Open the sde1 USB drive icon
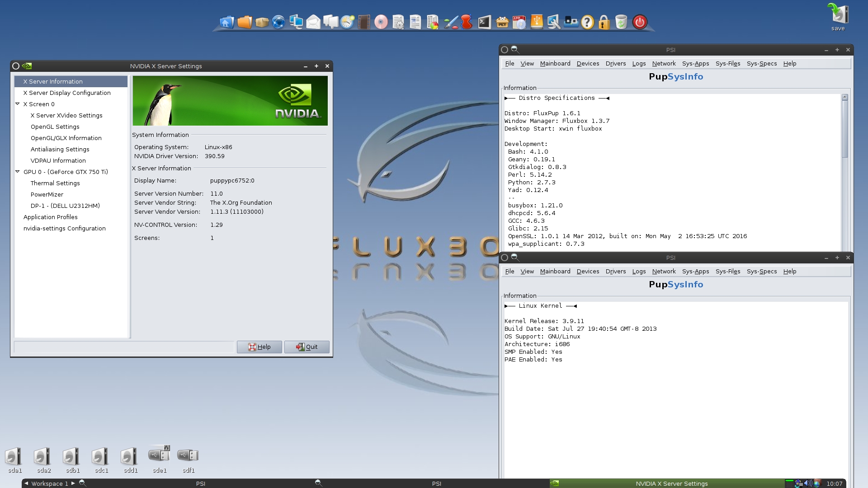 click(159, 459)
